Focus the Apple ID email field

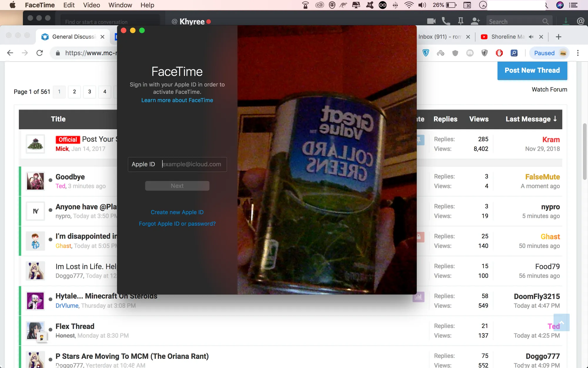point(193,164)
